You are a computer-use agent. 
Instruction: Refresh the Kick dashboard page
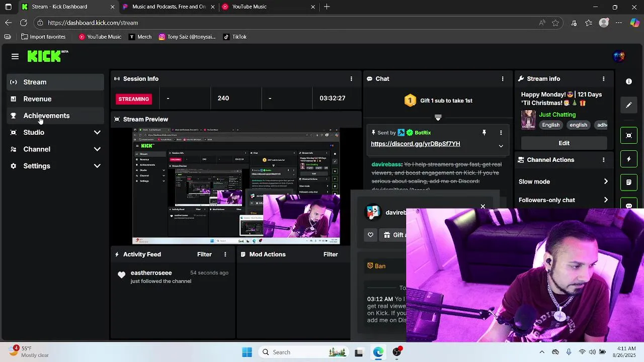(x=24, y=23)
